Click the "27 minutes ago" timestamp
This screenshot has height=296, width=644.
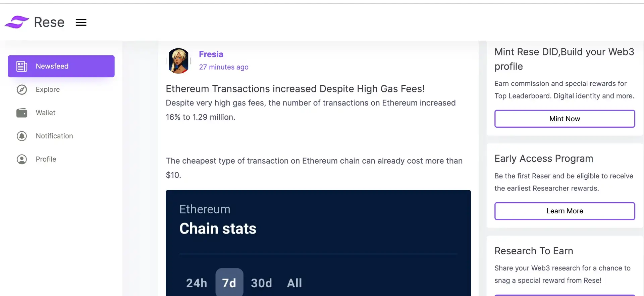[x=224, y=67]
